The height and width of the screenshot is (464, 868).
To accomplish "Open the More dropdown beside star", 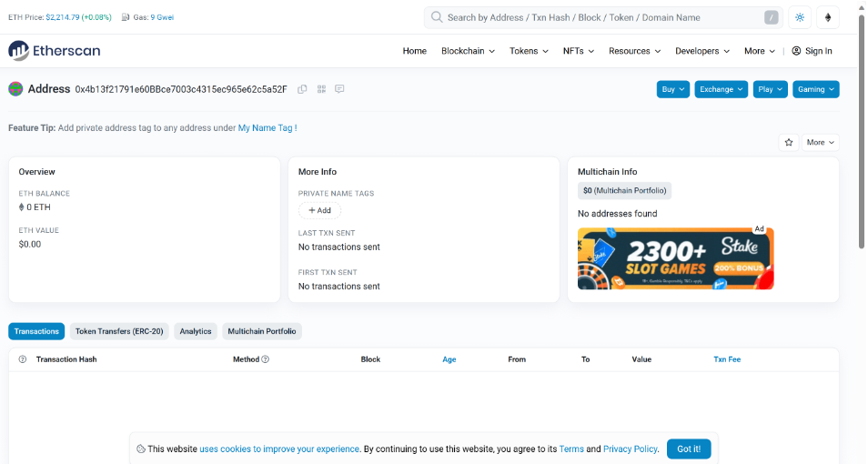I will tap(820, 142).
